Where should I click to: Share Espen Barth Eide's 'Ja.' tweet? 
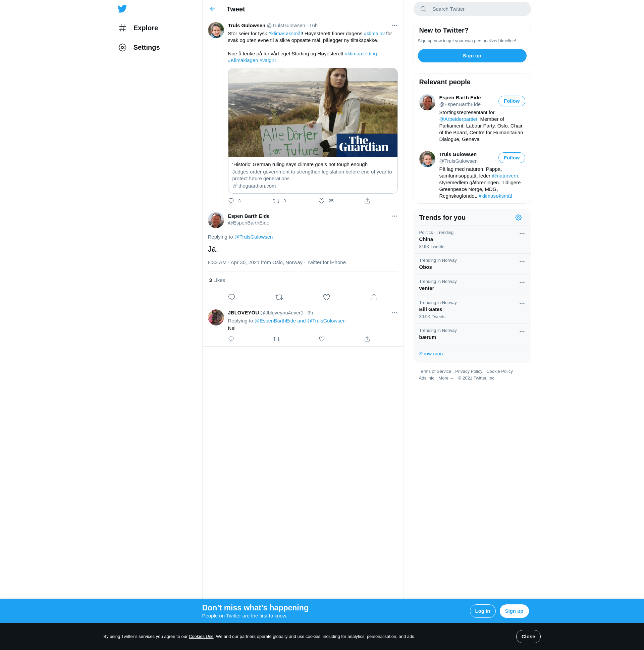[374, 297]
